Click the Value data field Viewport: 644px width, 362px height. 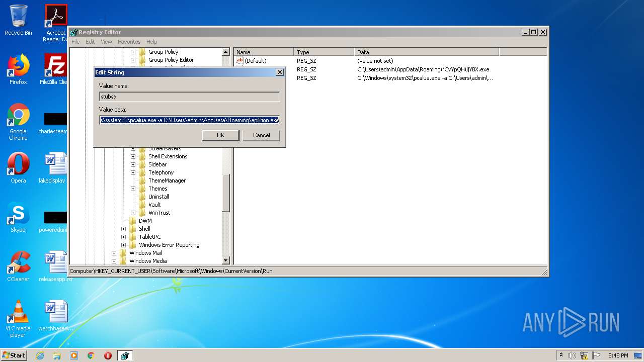tap(190, 120)
